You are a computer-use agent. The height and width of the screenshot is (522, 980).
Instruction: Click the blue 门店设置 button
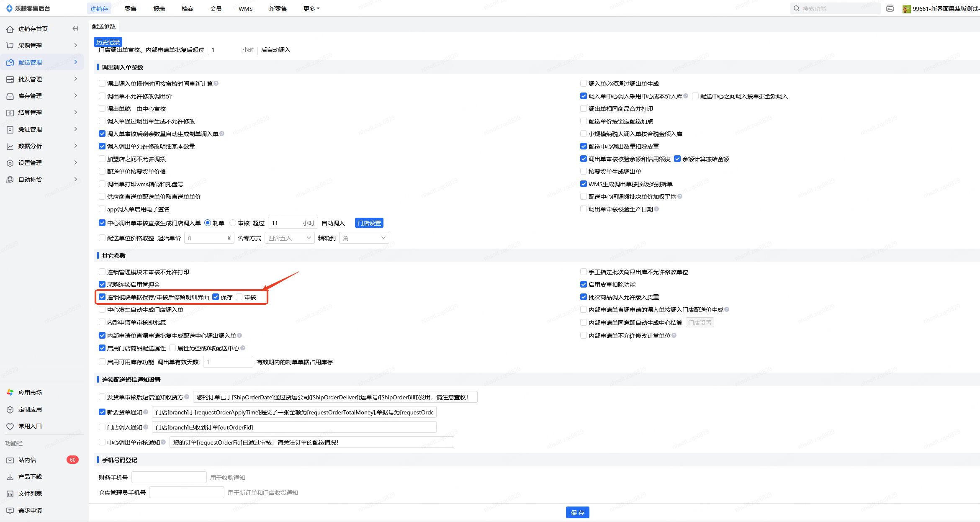tap(369, 223)
